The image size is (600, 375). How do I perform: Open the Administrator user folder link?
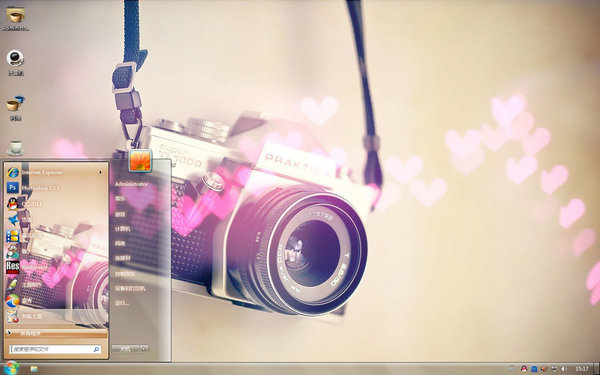click(x=131, y=184)
